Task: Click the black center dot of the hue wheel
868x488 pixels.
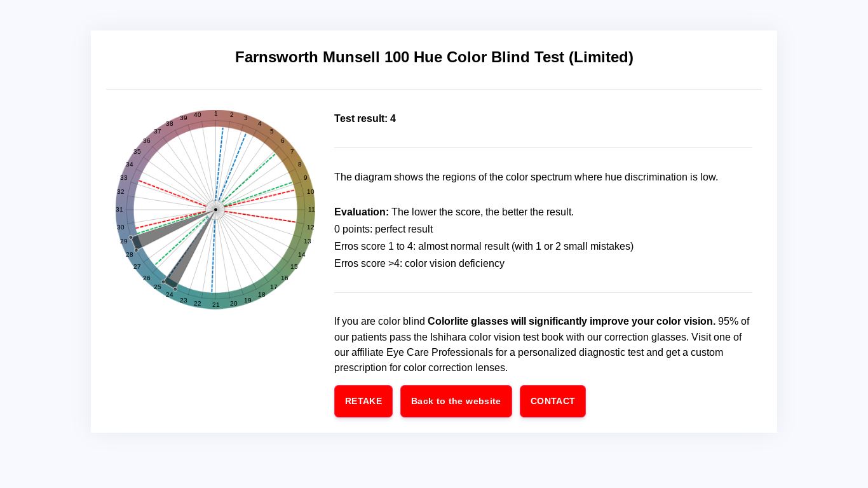Action: click(x=215, y=209)
